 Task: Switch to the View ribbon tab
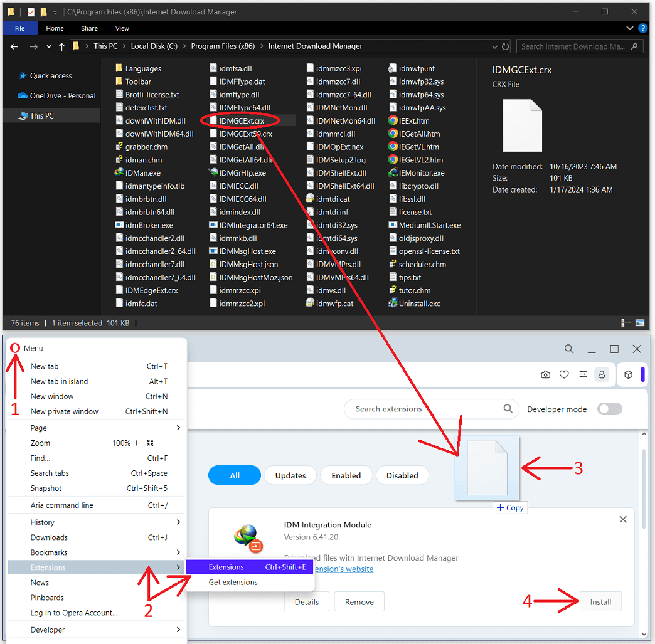[x=122, y=28]
